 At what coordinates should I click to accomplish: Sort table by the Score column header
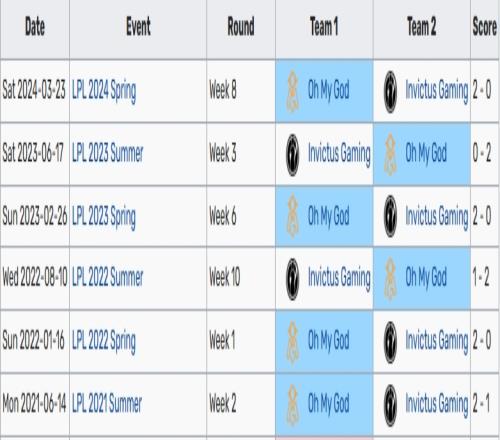coord(485,27)
